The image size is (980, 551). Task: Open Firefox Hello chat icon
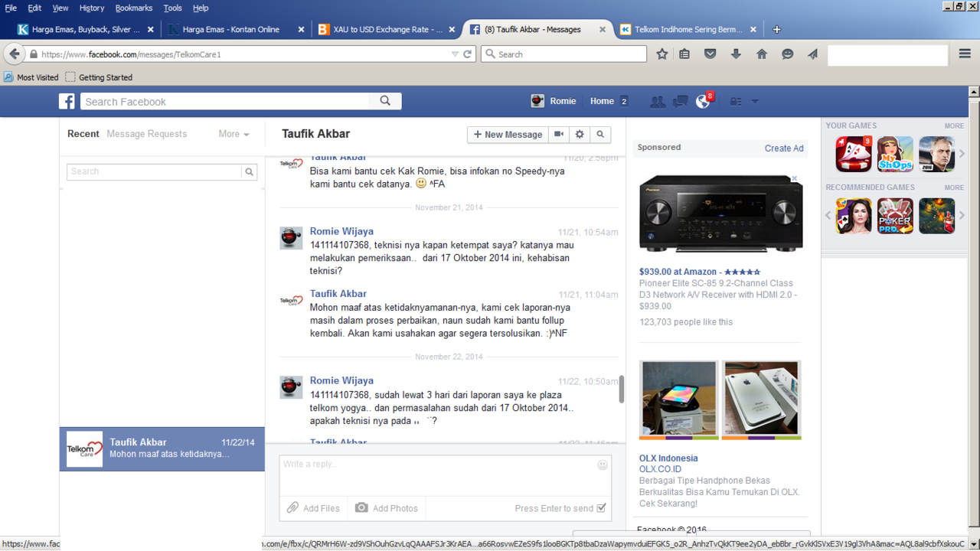pyautogui.click(x=787, y=54)
